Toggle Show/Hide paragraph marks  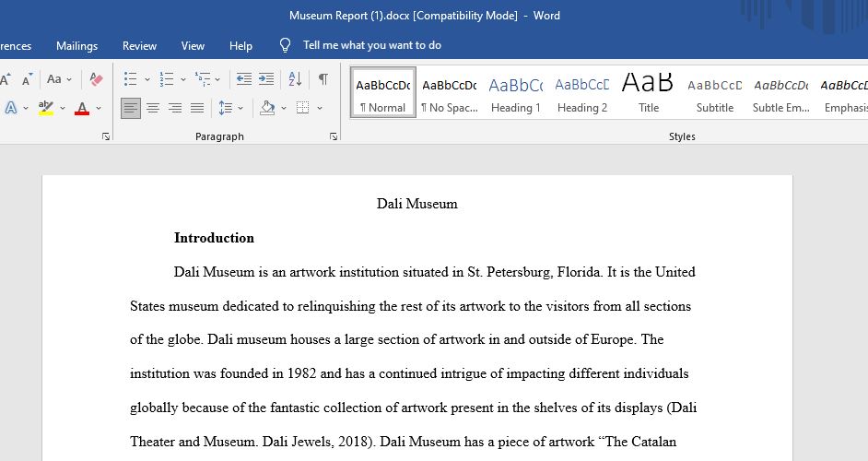click(x=323, y=79)
